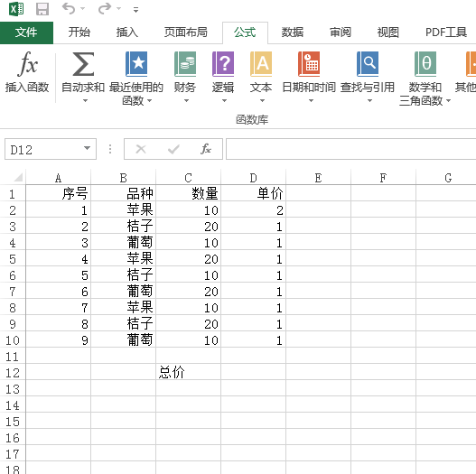The width and height of the screenshot is (476, 474).
Task: Open the 日期和时间 functions icon
Action: [309, 64]
